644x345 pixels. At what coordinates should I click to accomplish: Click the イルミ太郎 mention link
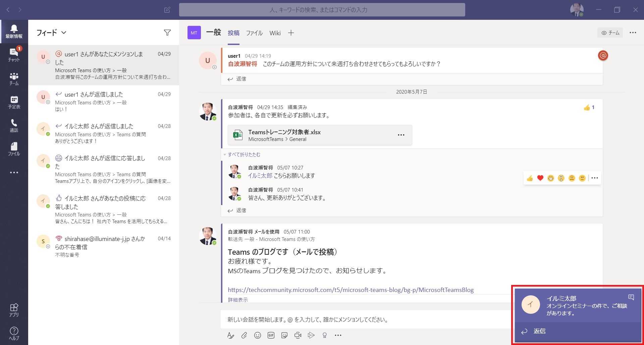pyautogui.click(x=260, y=176)
